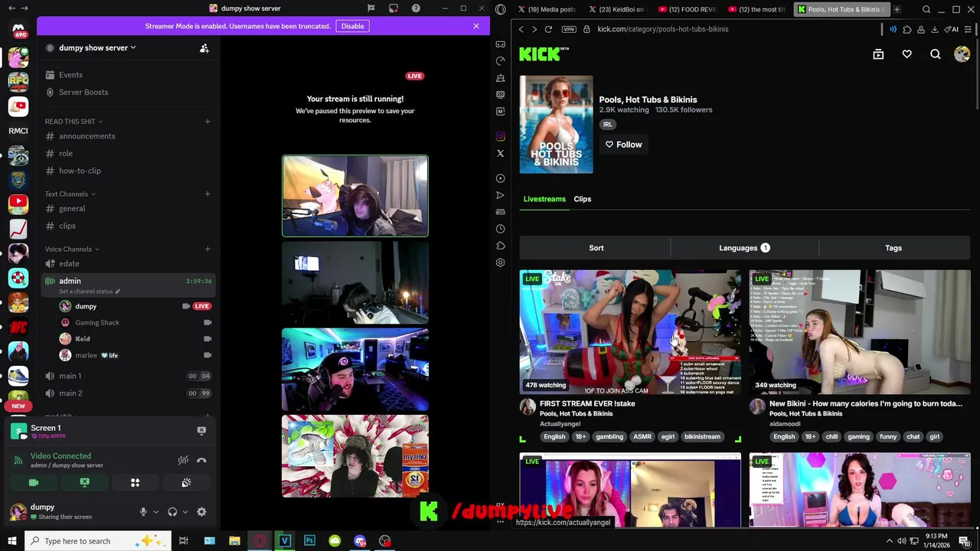Reload the Kick page

coord(548,29)
